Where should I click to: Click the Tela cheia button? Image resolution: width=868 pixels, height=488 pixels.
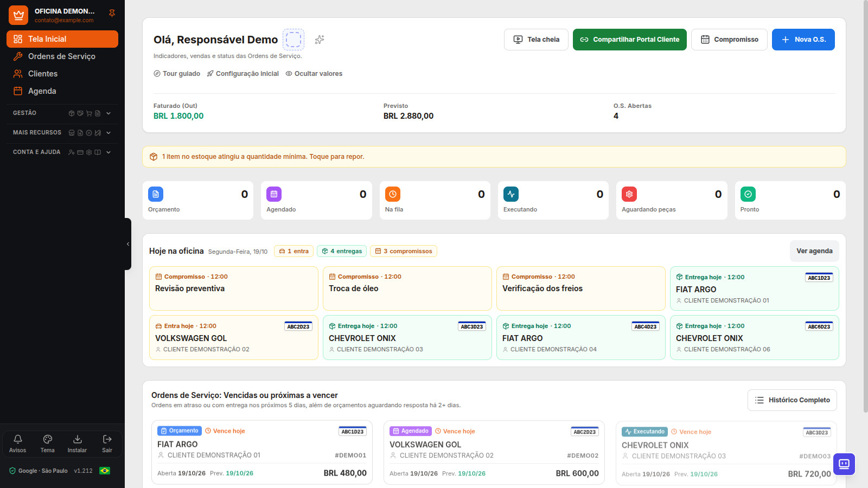tap(536, 40)
